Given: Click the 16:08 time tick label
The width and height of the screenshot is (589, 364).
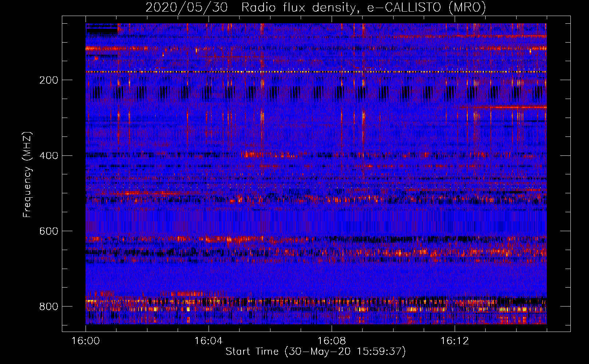Looking at the screenshot, I should click(x=332, y=341).
